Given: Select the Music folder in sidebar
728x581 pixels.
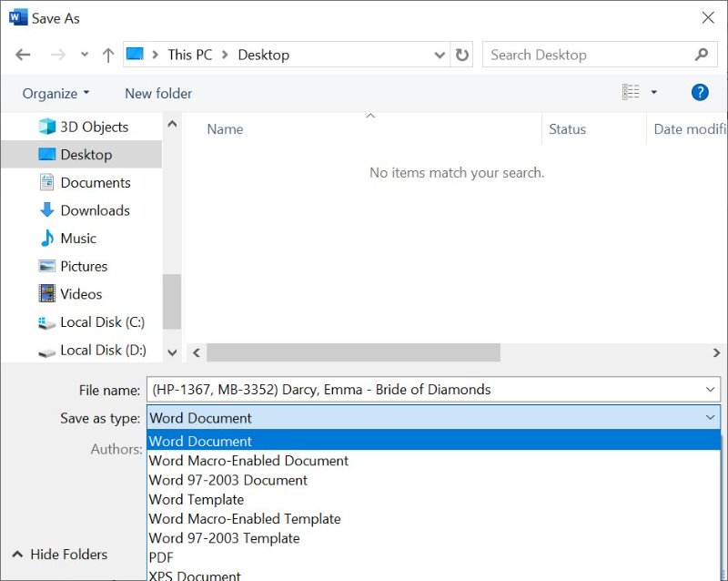Looking at the screenshot, I should click(x=78, y=239).
